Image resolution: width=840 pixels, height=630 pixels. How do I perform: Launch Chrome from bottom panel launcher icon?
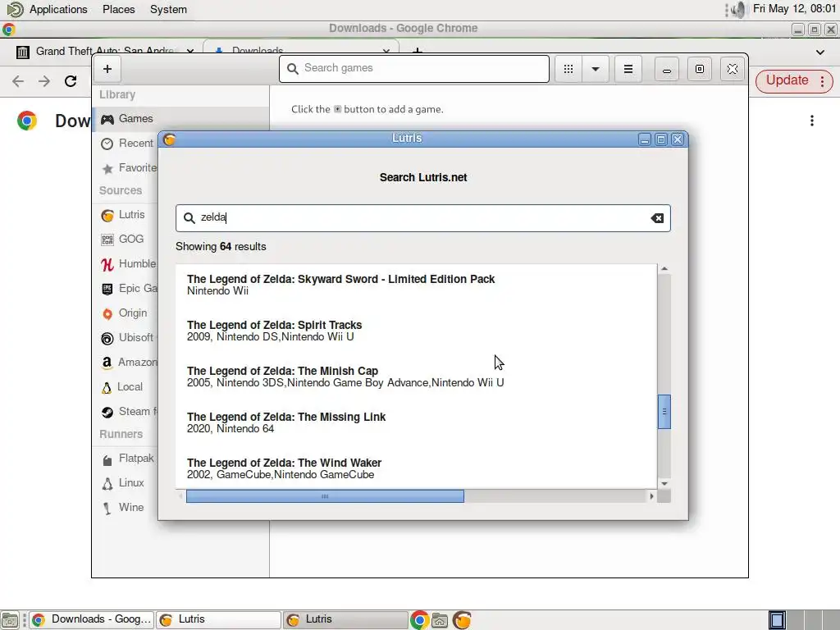pyautogui.click(x=419, y=620)
